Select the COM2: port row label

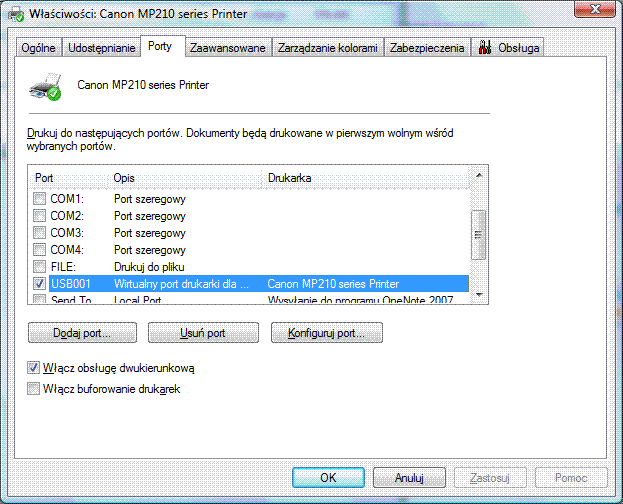click(x=67, y=215)
